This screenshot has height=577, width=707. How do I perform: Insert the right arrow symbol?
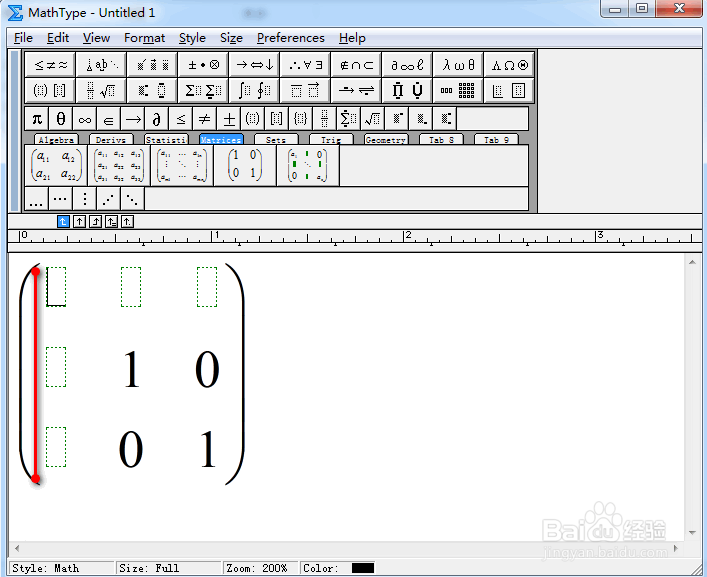click(133, 119)
